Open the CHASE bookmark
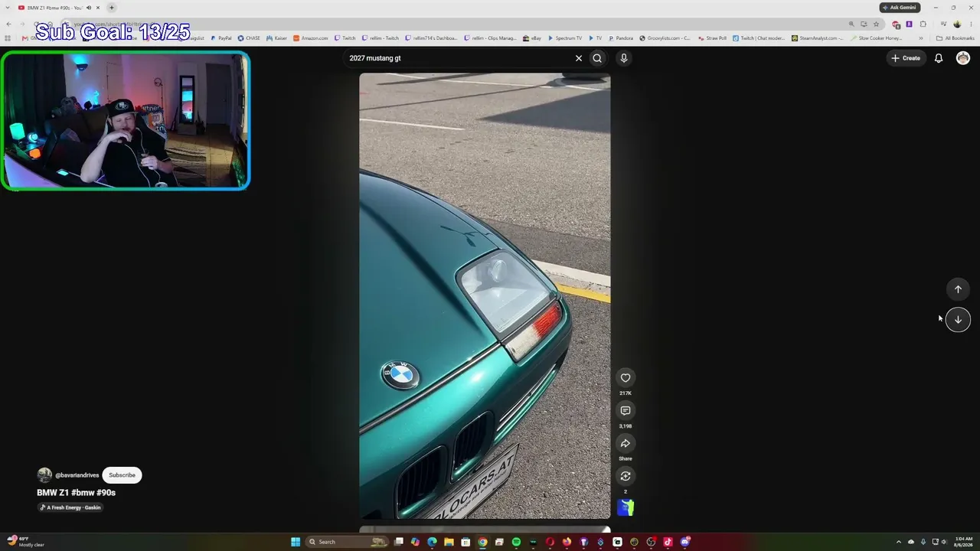 tap(249, 37)
